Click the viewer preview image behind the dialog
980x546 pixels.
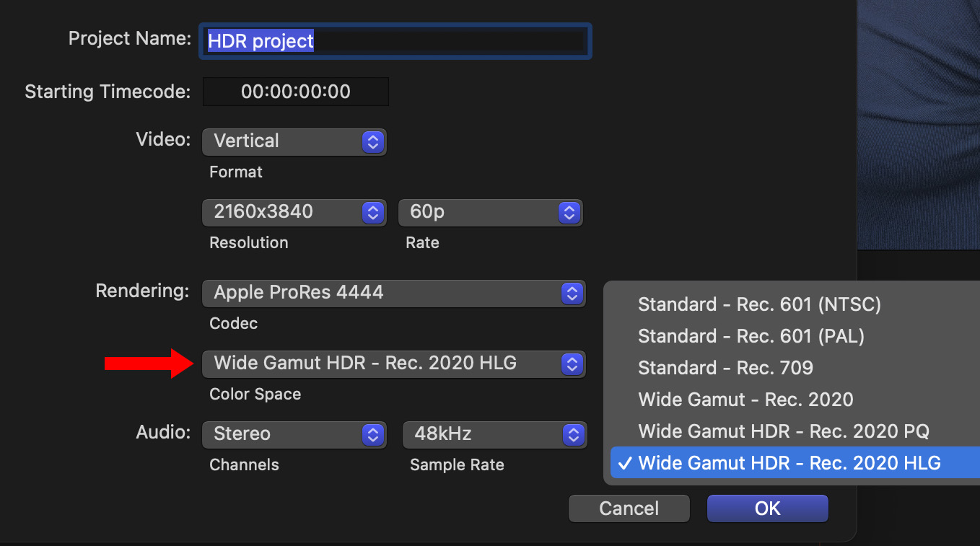[x=918, y=123]
